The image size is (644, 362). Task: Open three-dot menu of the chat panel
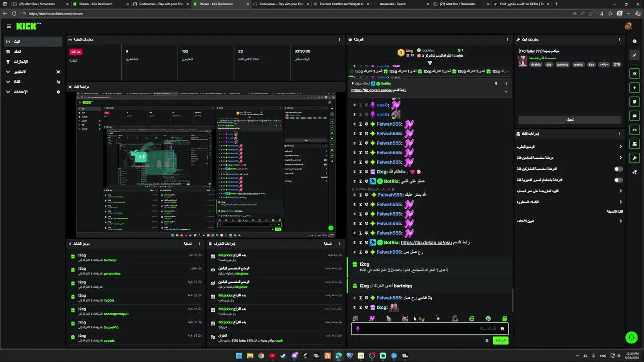point(507,39)
